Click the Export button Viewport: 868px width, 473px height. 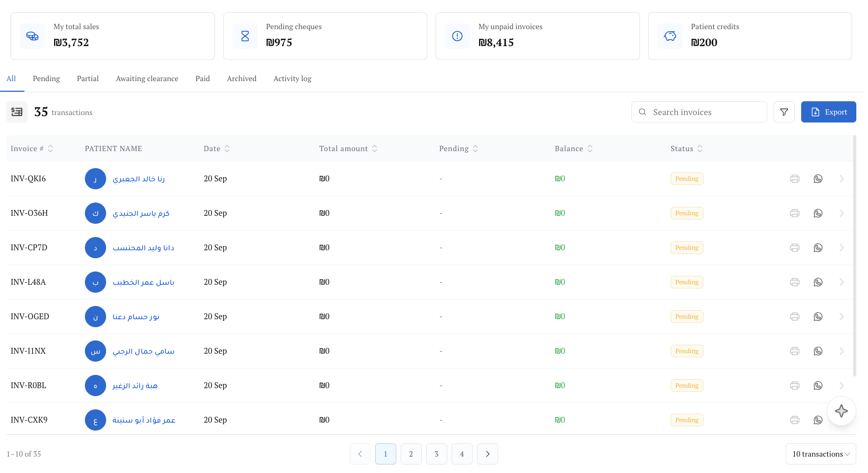(828, 112)
